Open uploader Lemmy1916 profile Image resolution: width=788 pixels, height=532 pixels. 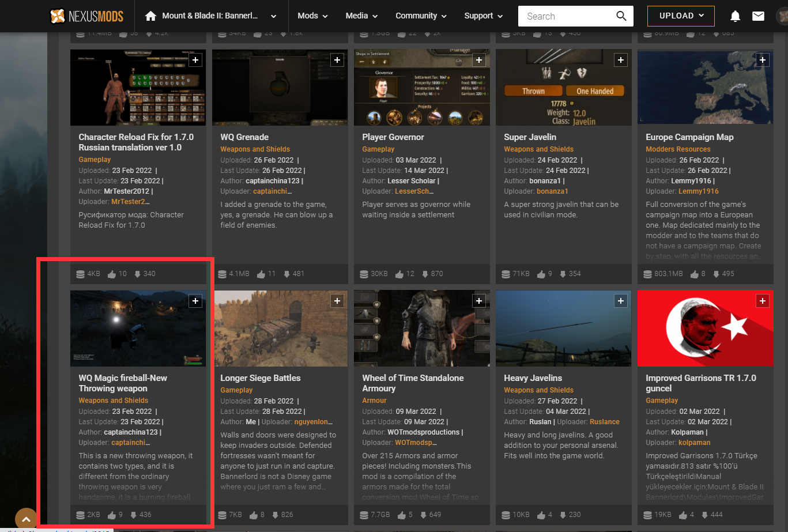pyautogui.click(x=698, y=191)
